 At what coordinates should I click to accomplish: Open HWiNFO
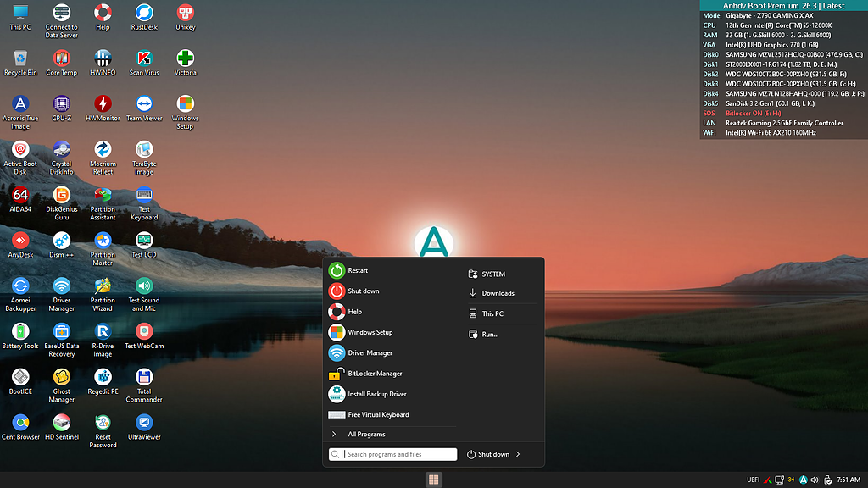[x=103, y=63]
